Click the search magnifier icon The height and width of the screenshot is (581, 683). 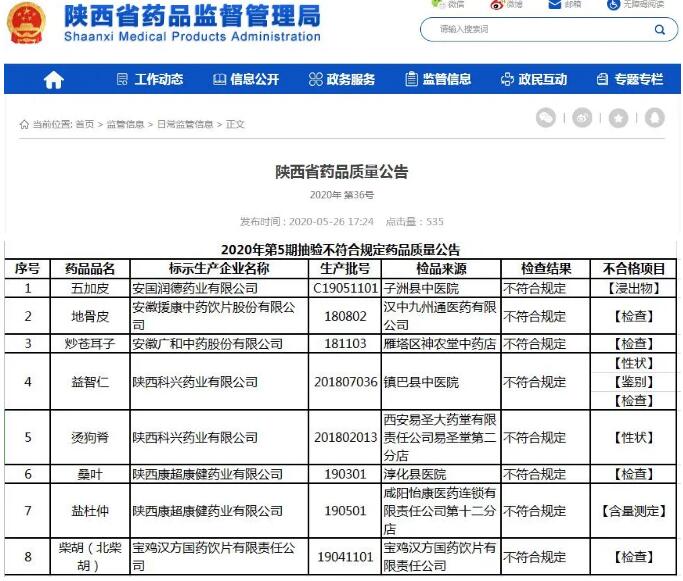click(660, 30)
